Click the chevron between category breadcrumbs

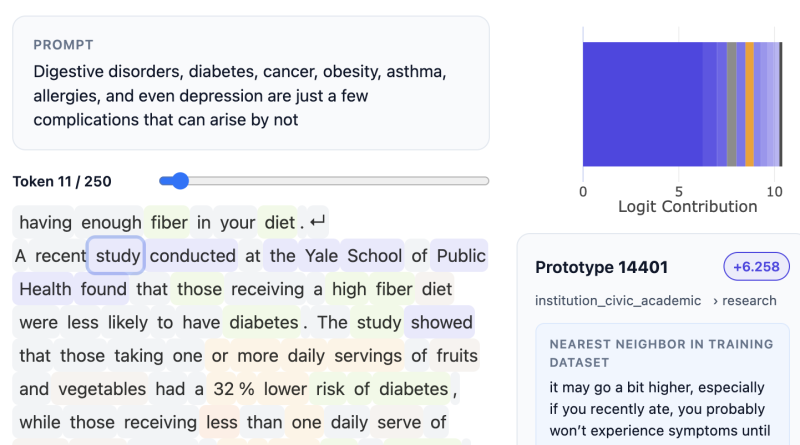click(716, 300)
